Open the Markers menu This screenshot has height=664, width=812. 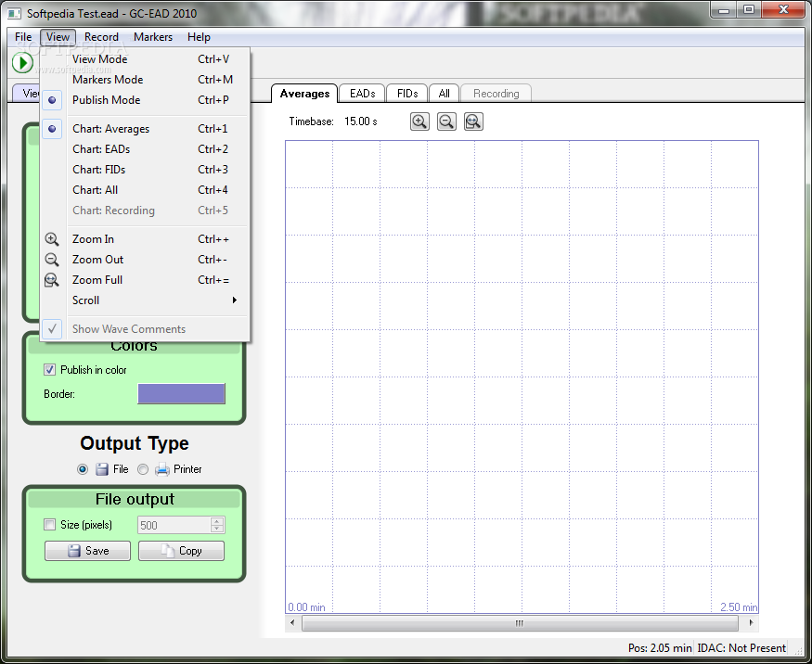(153, 37)
